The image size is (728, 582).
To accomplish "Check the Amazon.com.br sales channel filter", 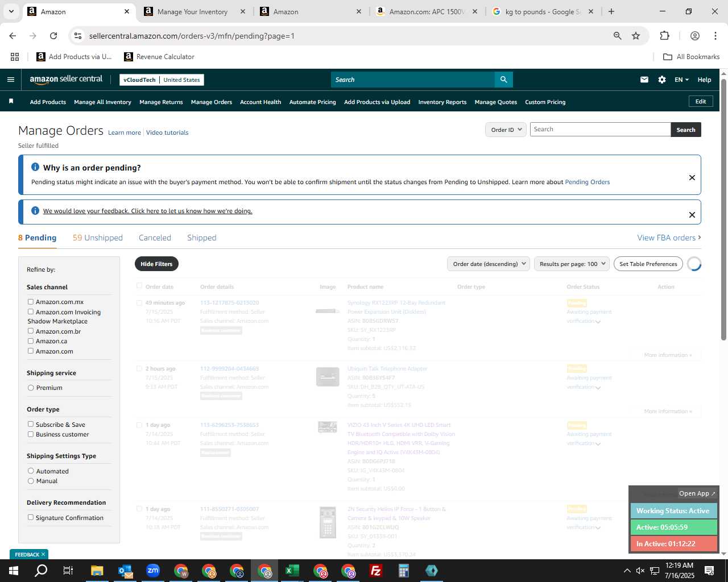I will 31,331.
